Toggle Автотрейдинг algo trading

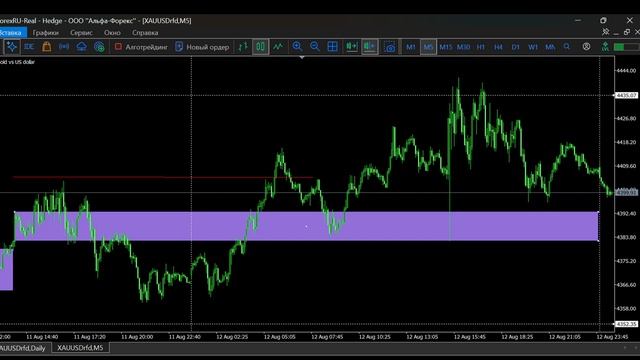coord(141,47)
